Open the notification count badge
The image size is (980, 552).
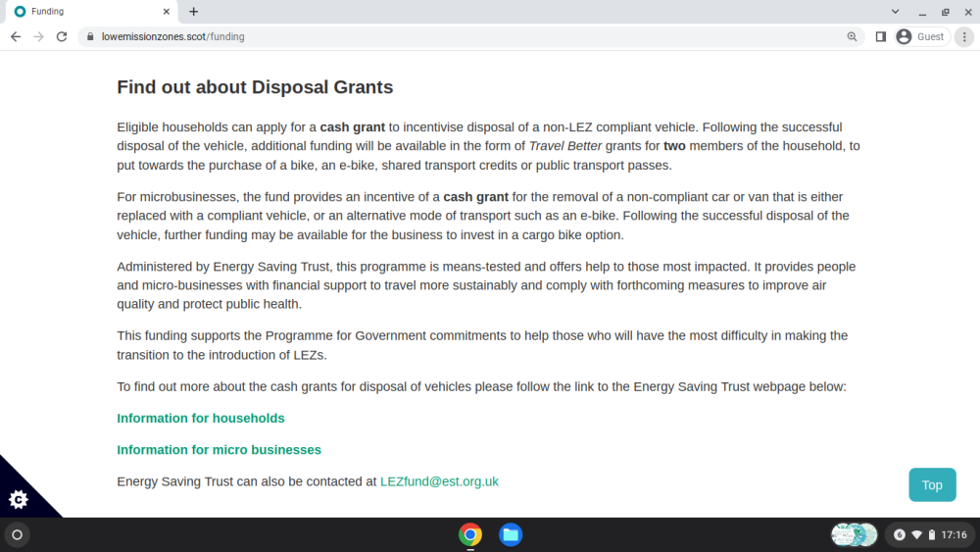click(x=900, y=535)
